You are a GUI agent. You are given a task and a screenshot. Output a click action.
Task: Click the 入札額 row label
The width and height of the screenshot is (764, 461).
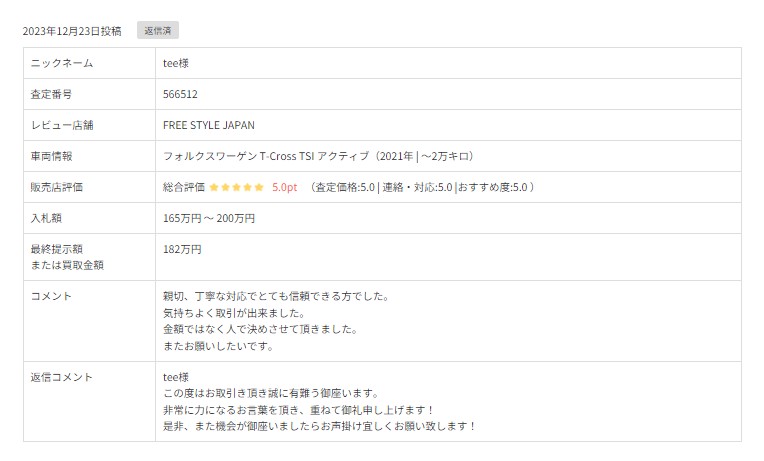point(46,218)
